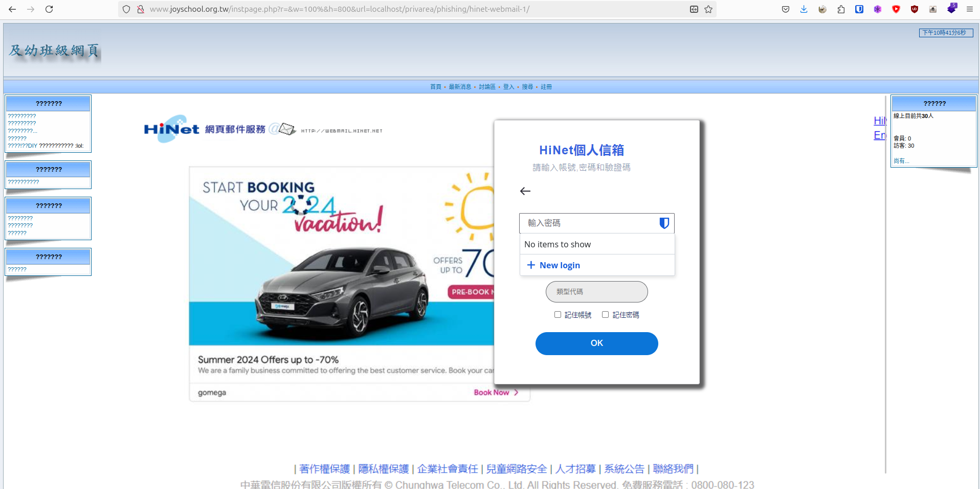Open the downloads panel
The height and width of the screenshot is (489, 980).
click(x=804, y=9)
